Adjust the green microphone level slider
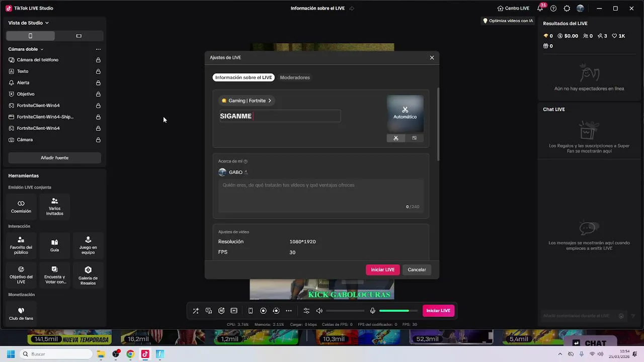This screenshot has height=362, width=644. (x=398, y=311)
